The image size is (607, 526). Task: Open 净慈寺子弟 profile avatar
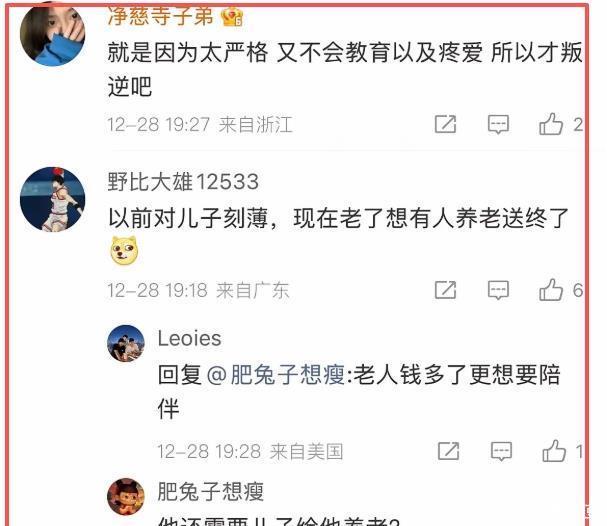(x=53, y=34)
